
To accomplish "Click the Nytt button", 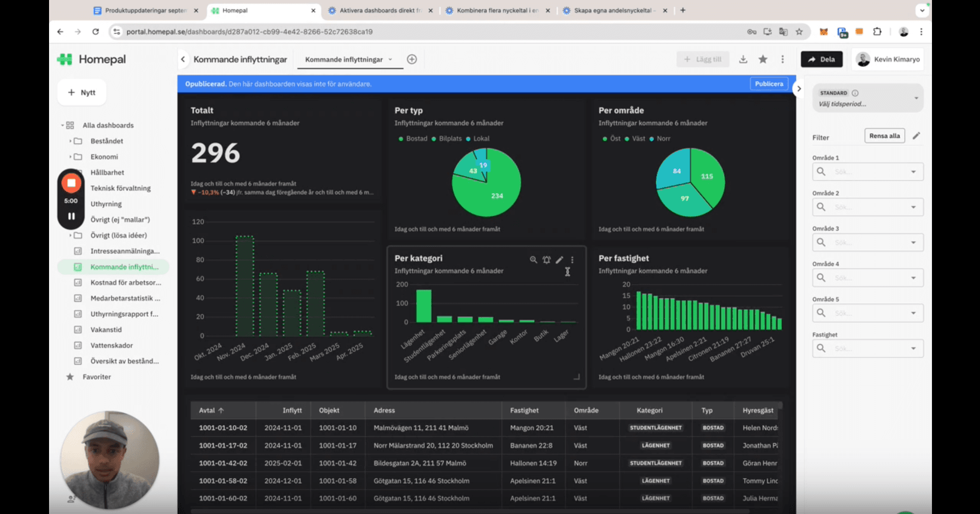I will click(82, 92).
